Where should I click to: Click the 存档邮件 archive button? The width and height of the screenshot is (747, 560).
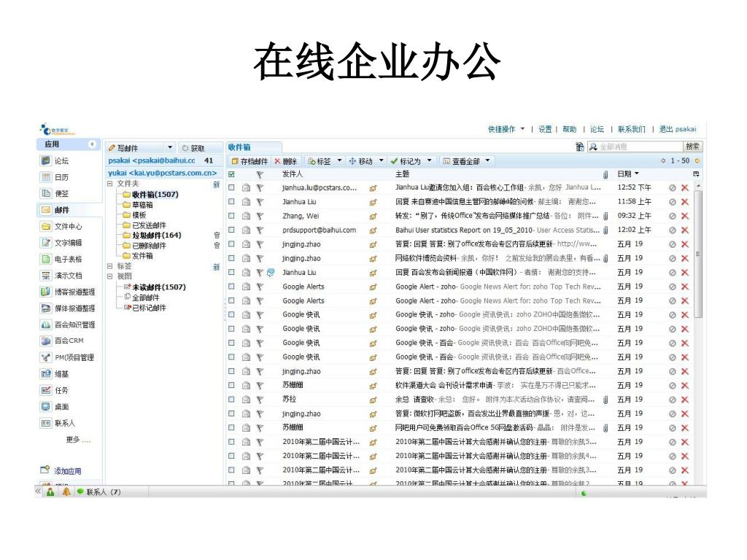249,161
